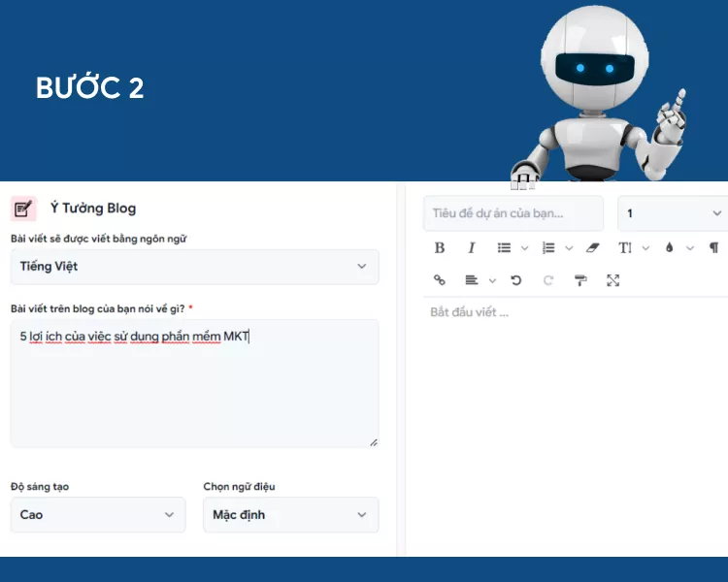
Task: Click the textarea resize handle corner
Action: (374, 442)
